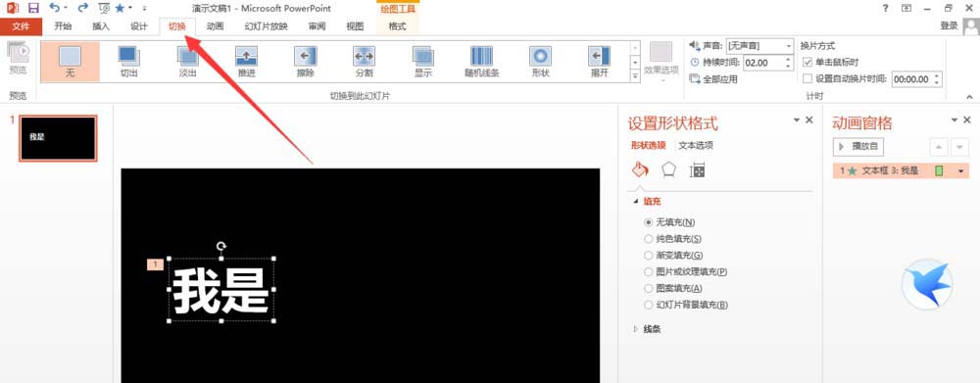Click the 播放自 Play From button
This screenshot has height=383, width=980.
pos(858,146)
